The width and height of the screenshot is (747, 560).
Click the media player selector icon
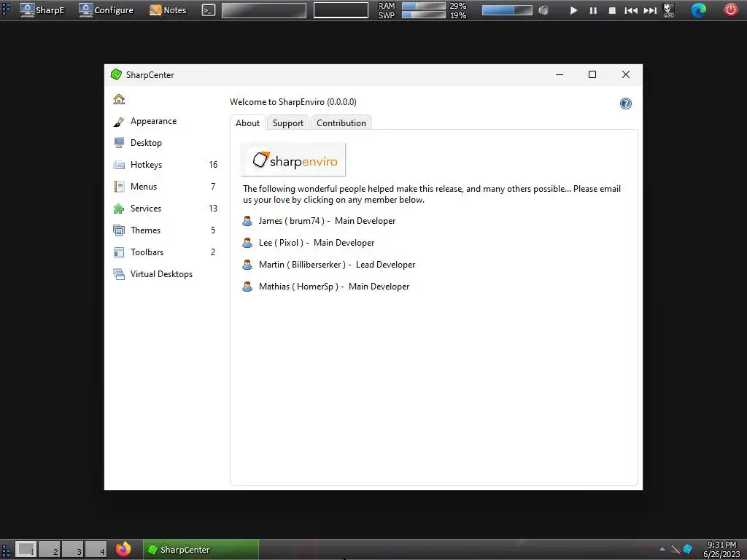669,10
